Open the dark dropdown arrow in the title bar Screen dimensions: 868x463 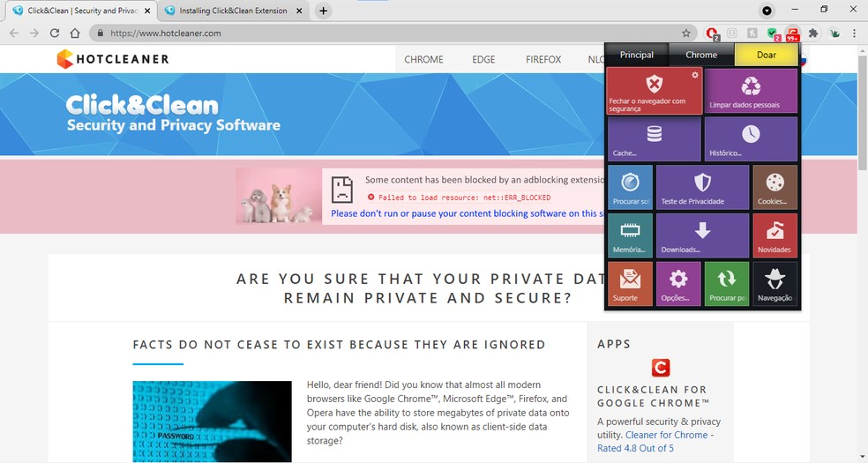point(767,11)
